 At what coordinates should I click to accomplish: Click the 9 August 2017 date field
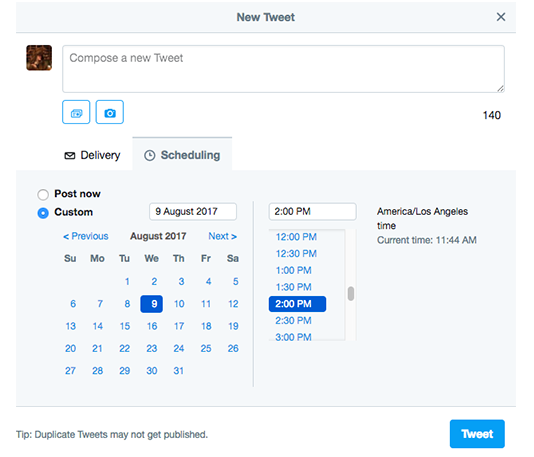point(193,211)
